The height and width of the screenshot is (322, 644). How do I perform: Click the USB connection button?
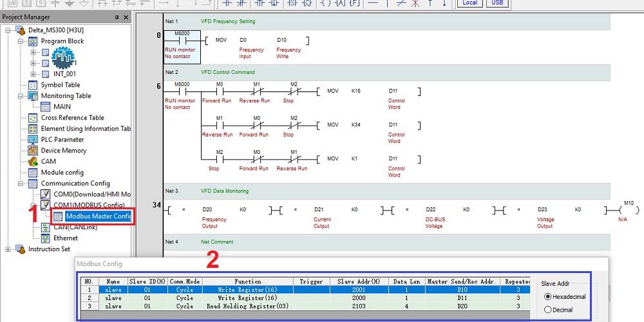pyautogui.click(x=497, y=3)
